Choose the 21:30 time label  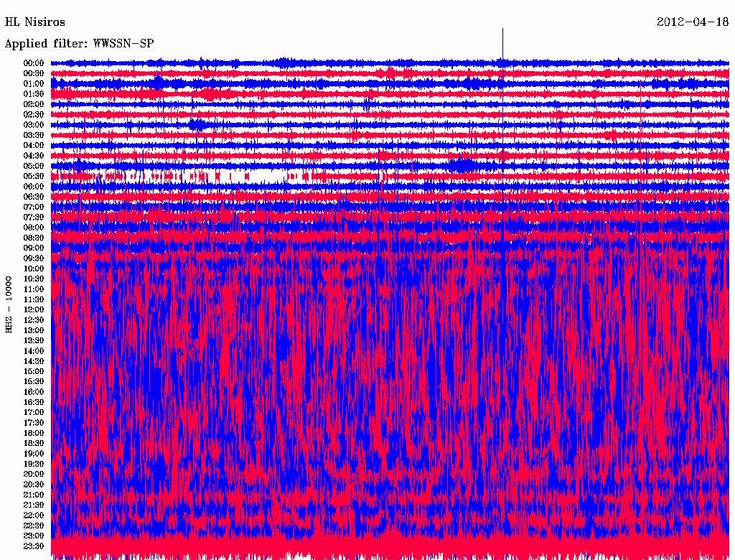(x=33, y=505)
